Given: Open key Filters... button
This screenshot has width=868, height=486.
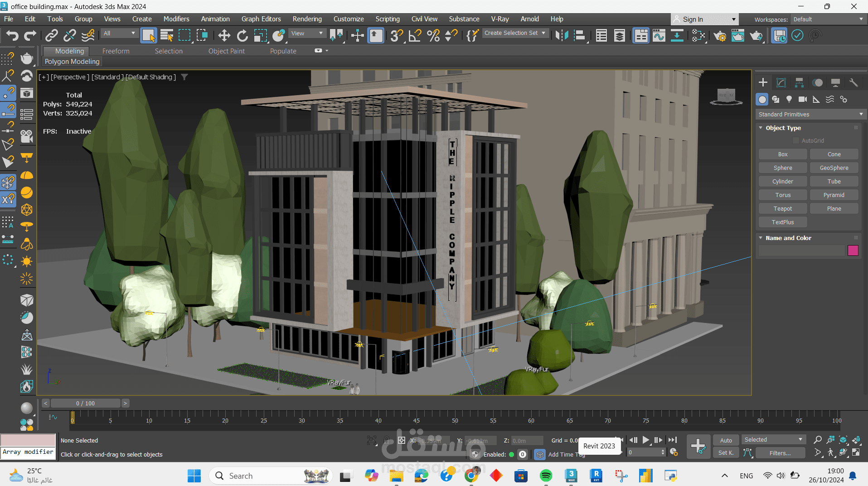Looking at the screenshot, I should [x=780, y=453].
